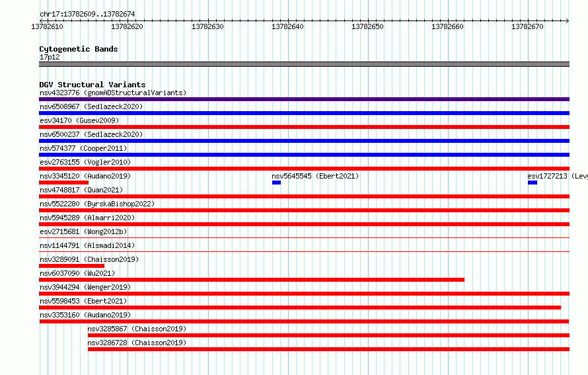The width and height of the screenshot is (588, 375).
Task: Click the red nsv3285867 variant bar
Action: tap(328, 335)
